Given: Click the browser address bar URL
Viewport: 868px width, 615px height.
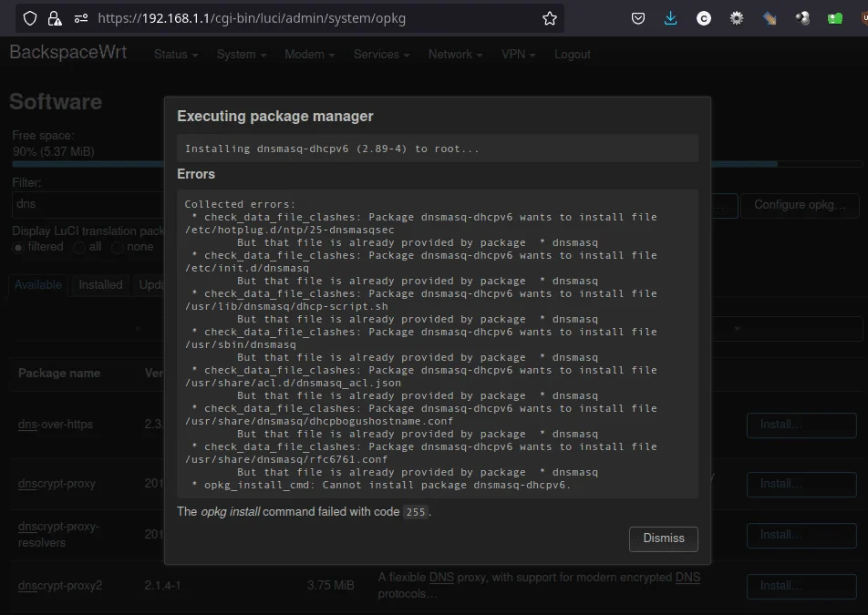Looking at the screenshot, I should click(252, 18).
